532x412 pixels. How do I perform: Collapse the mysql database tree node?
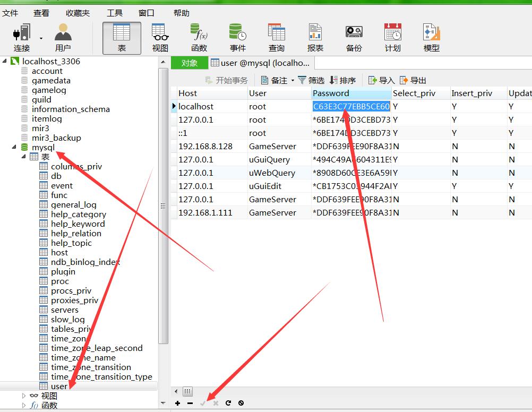14,148
